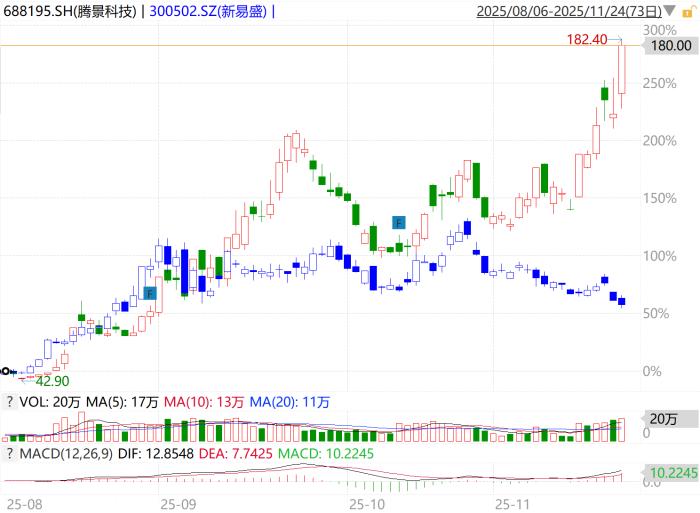Click the DEA: 7.7425 value
This screenshot has width=700, height=513.
coord(236,454)
